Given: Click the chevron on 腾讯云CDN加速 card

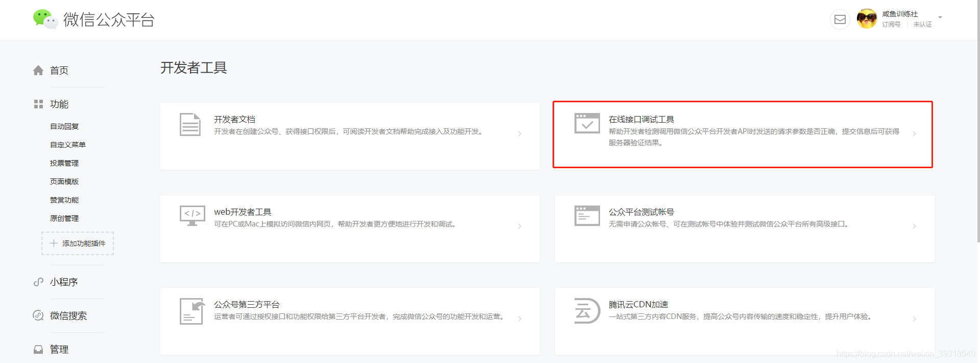Looking at the screenshot, I should click(x=914, y=319).
